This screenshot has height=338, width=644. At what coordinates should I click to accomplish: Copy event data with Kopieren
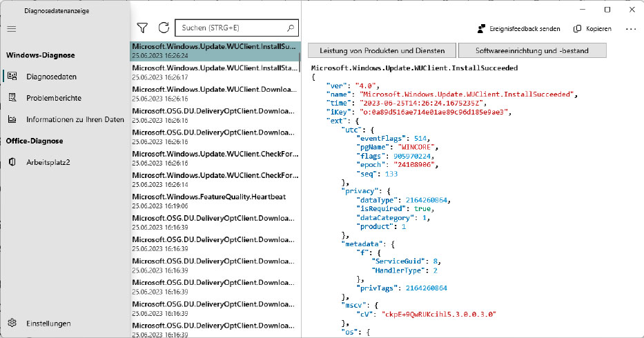pos(592,29)
